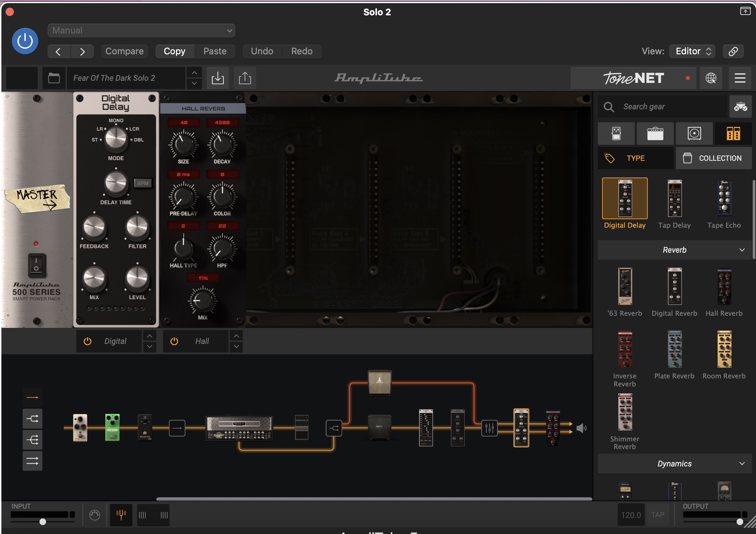The width and height of the screenshot is (756, 534).
Task: Click Hall slot down arrow
Action: (236, 346)
